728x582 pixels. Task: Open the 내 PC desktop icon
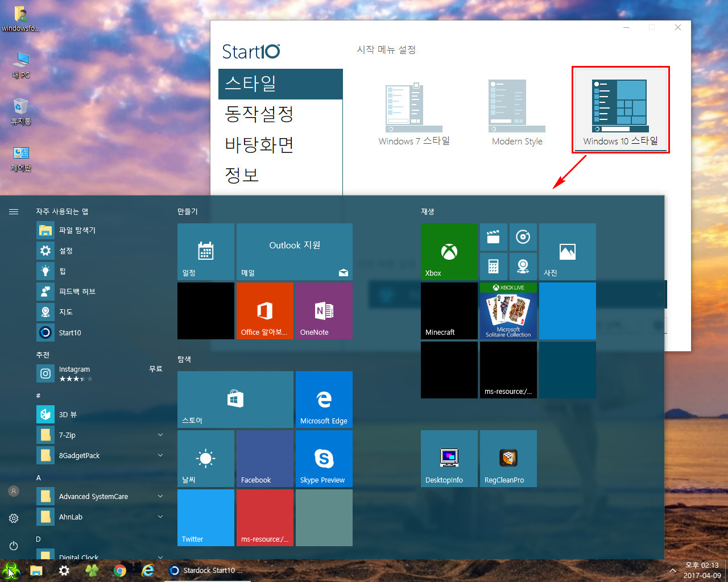click(x=20, y=64)
